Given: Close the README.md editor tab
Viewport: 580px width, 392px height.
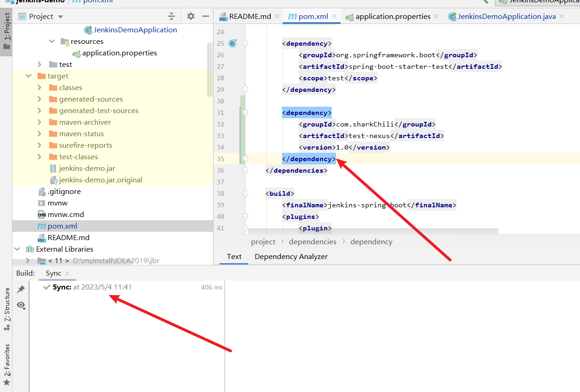Looking at the screenshot, I should click(x=277, y=16).
